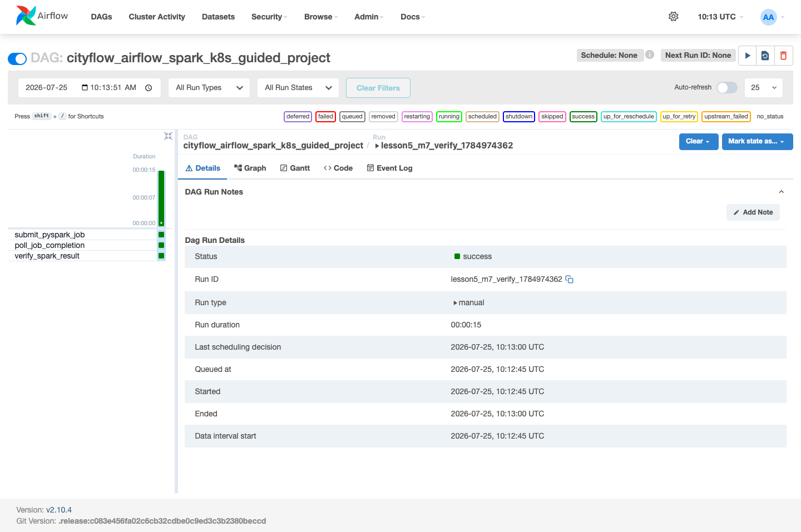Collapse grid with shrink arrows icon

point(168,136)
